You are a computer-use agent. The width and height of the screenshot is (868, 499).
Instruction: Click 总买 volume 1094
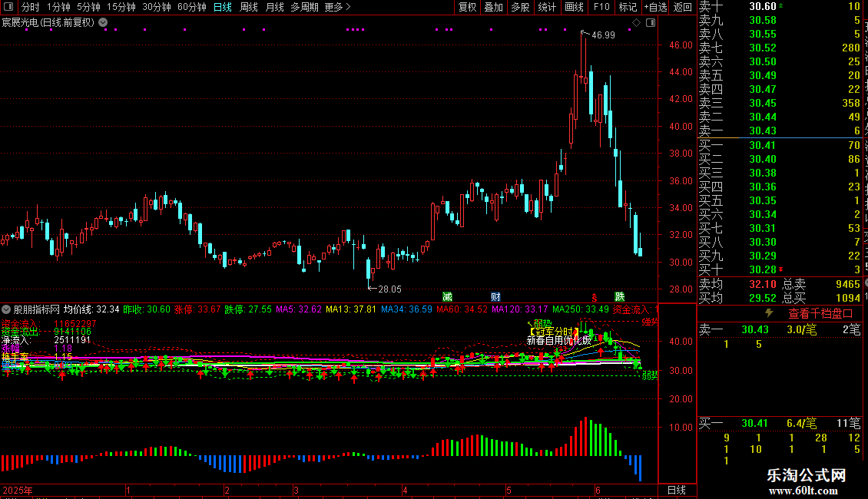tap(847, 298)
